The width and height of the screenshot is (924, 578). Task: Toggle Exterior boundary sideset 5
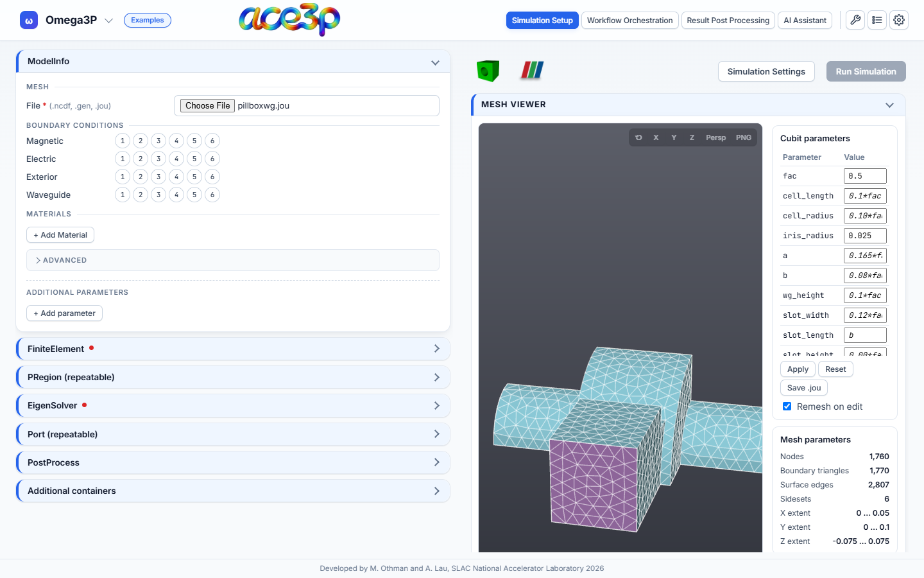pos(194,177)
